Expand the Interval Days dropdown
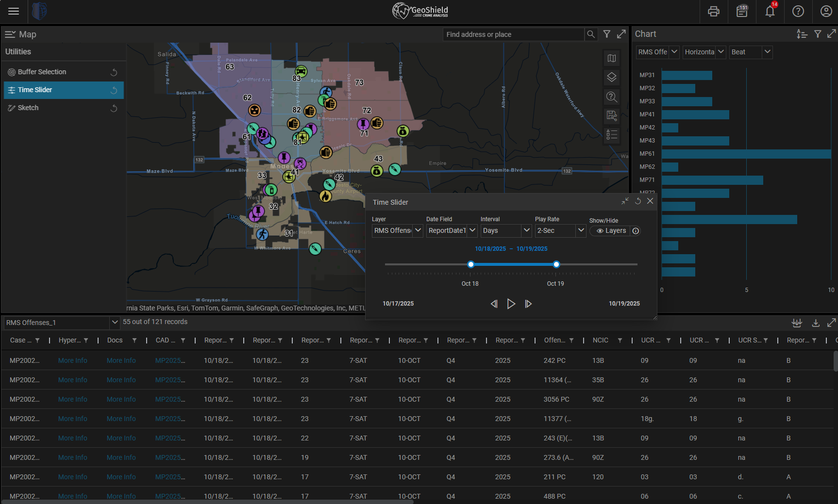Viewport: 838px width, 504px height. click(x=526, y=230)
